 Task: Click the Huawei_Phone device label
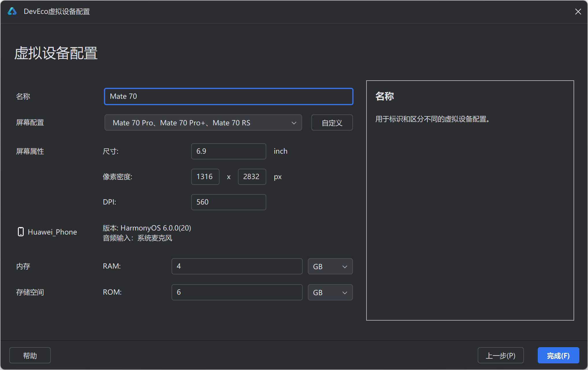[52, 232]
